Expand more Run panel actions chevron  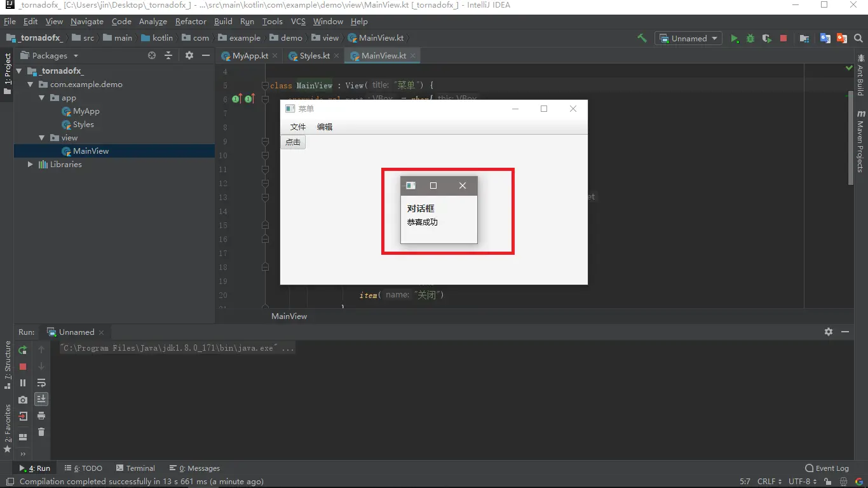[x=23, y=454]
